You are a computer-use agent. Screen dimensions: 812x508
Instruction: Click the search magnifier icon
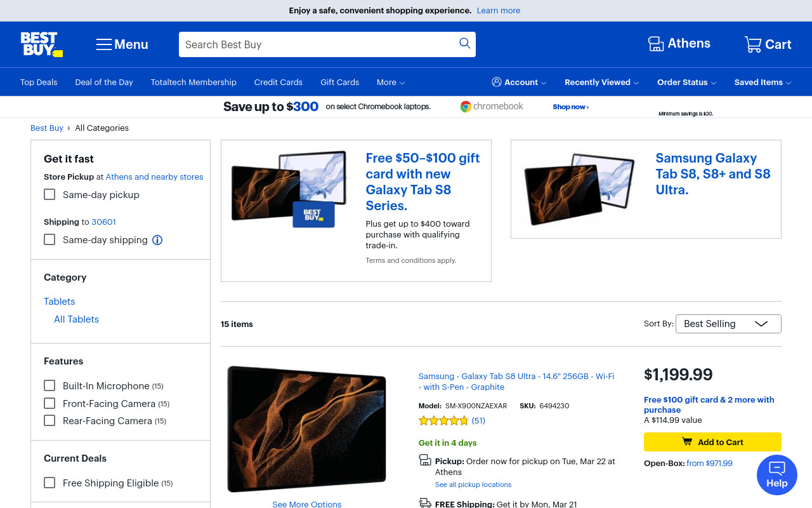464,43
